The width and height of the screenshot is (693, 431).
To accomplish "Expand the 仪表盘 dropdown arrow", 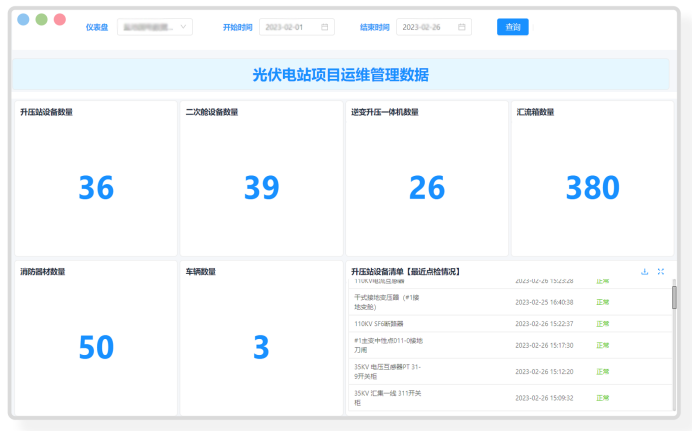I will click(184, 27).
